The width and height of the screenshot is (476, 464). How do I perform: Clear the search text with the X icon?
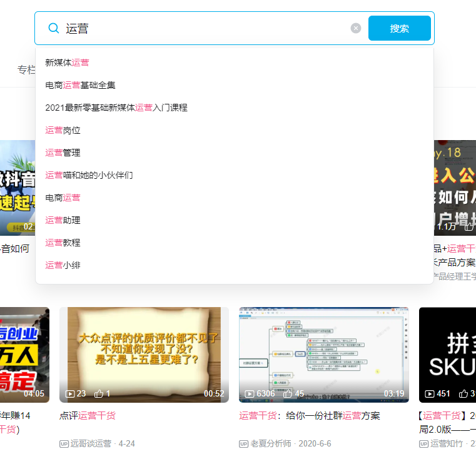[356, 28]
